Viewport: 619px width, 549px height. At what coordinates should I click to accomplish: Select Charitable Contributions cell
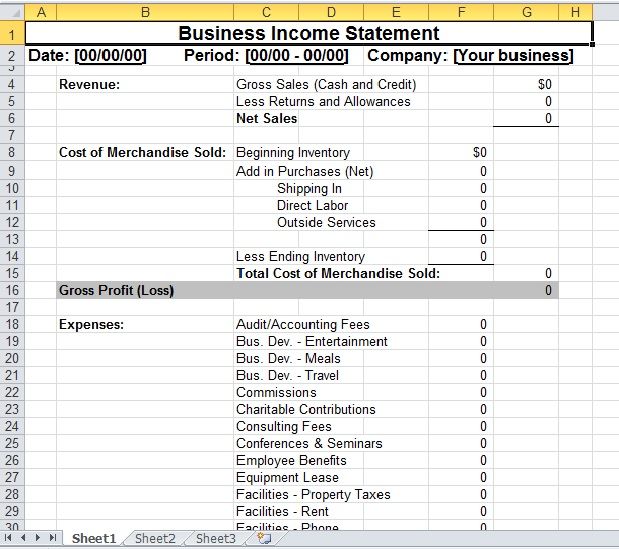pyautogui.click(x=306, y=409)
